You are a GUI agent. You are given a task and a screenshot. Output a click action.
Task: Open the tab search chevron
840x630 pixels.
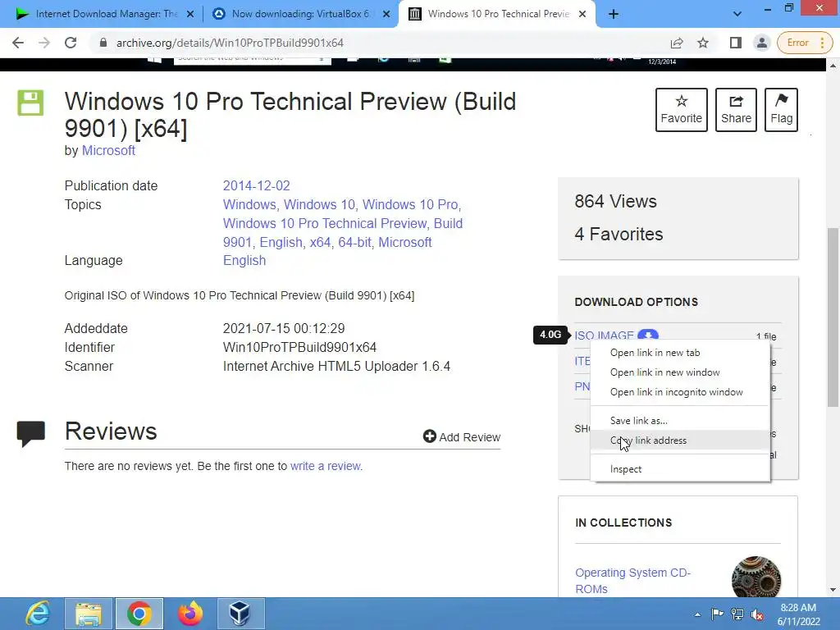(737, 15)
